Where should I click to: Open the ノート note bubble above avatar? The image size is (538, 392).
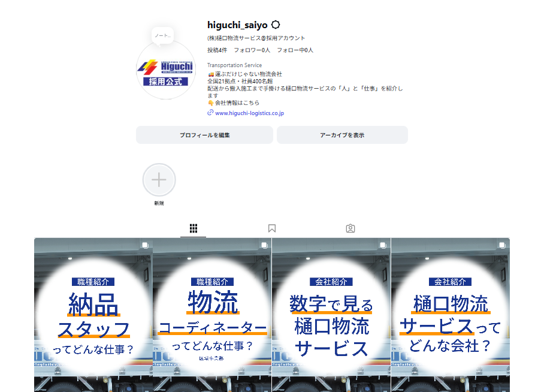pyautogui.click(x=162, y=35)
